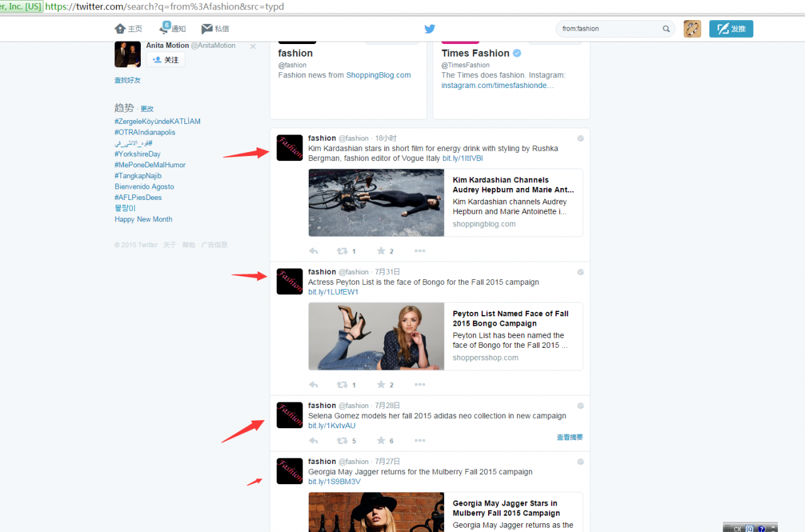Click the Twitter bird logo
This screenshot has height=532, width=805.
(430, 28)
